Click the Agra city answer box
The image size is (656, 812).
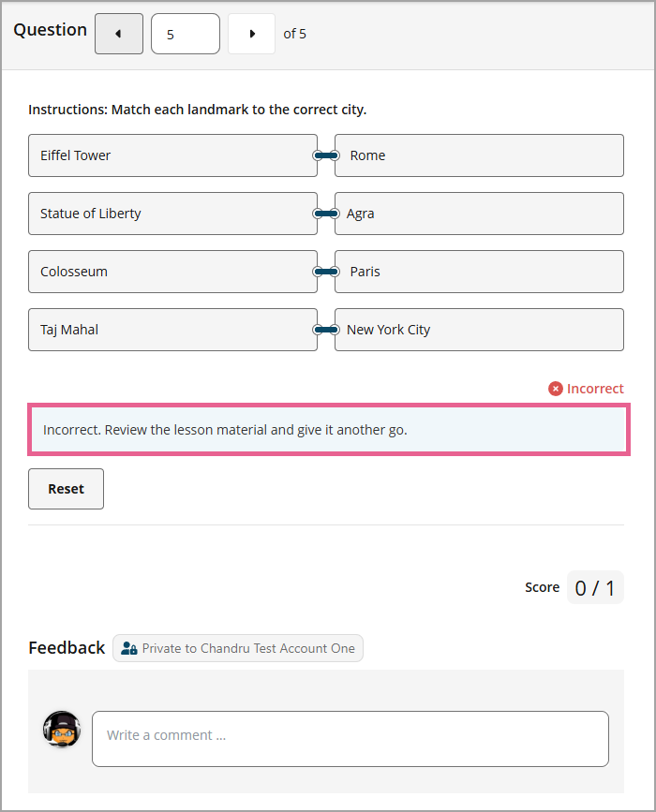click(479, 214)
